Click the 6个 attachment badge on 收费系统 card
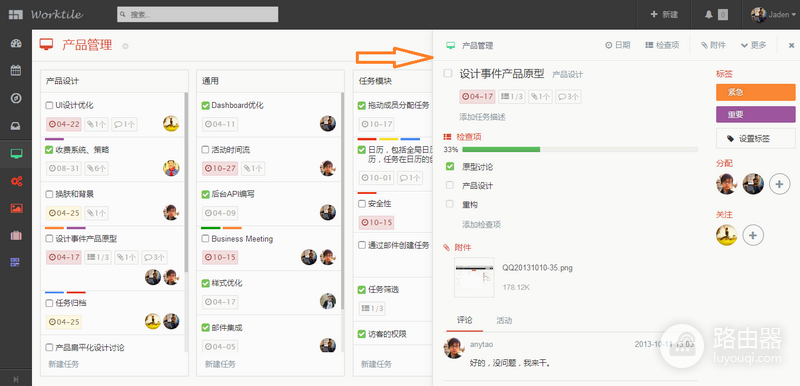Viewport: 800px width, 386px height. point(96,168)
